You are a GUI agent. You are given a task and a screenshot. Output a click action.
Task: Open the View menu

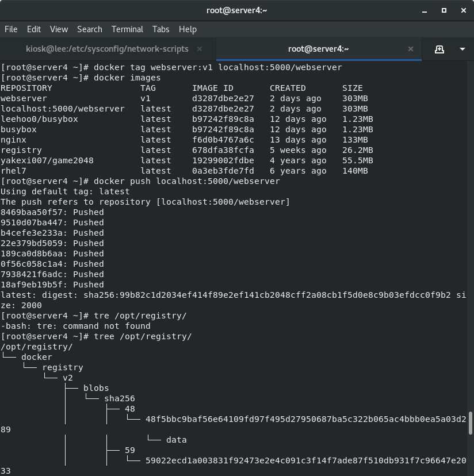[x=59, y=29]
